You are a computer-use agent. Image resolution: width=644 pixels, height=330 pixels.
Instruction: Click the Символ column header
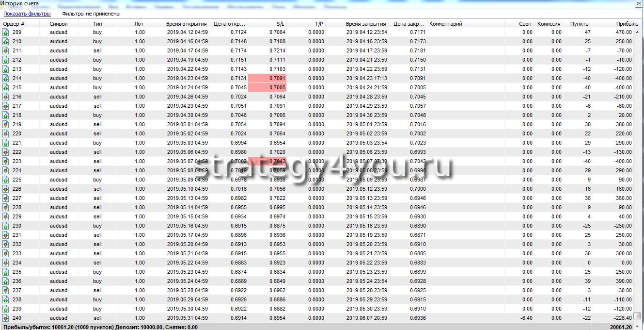pyautogui.click(x=59, y=23)
